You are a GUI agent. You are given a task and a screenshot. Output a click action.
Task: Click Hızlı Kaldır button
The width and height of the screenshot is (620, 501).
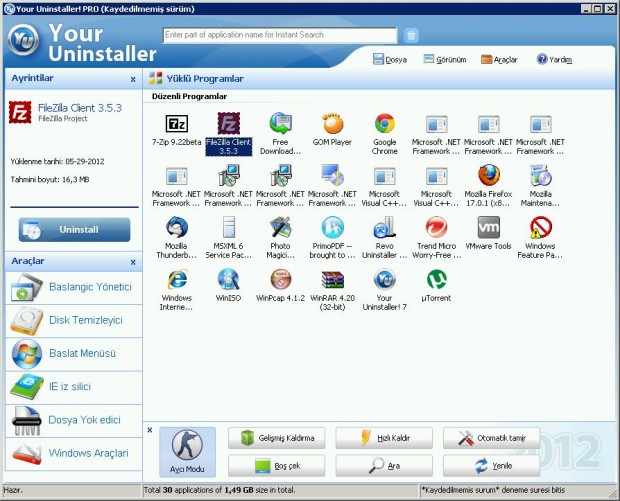coord(384,438)
